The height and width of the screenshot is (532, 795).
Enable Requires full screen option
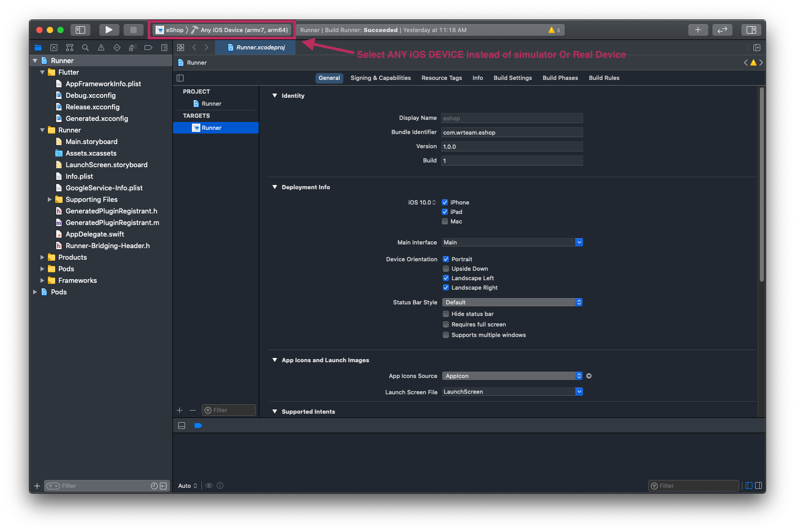(446, 324)
